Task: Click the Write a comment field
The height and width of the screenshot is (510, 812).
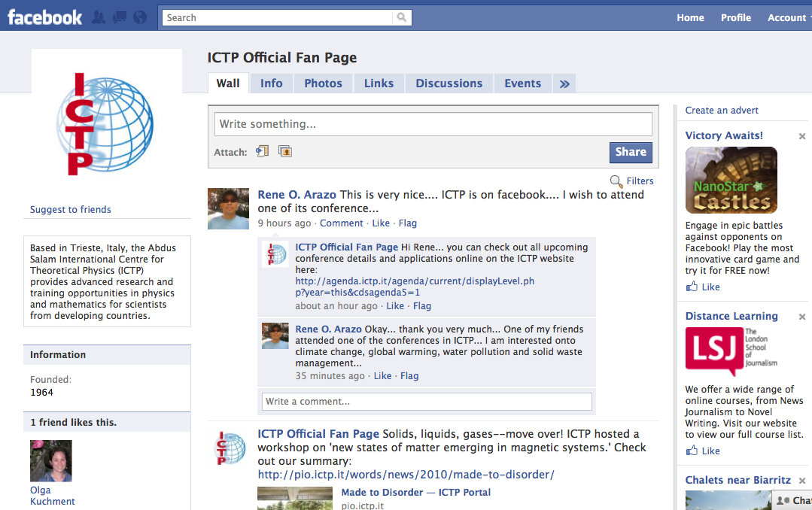Action: 427,401
